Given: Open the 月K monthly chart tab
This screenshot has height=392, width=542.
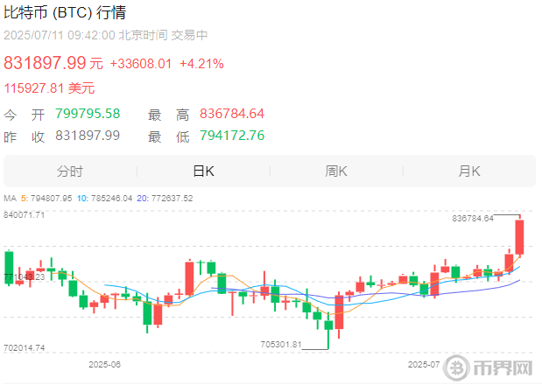Looking at the screenshot, I should 469,171.
